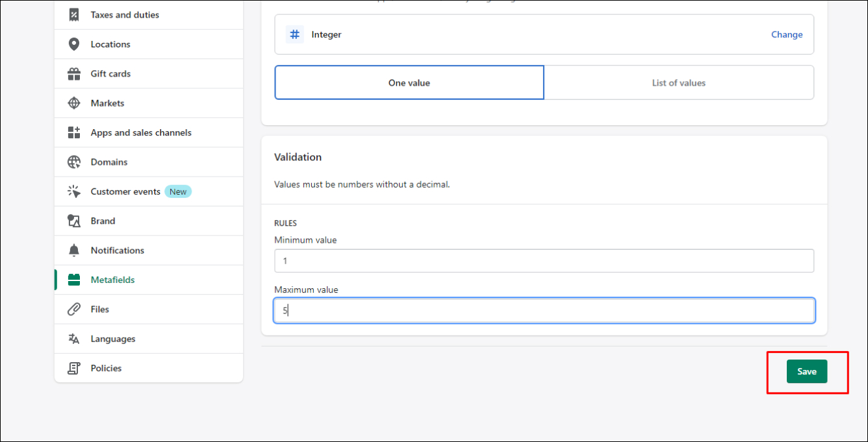Open Taxes and duties settings
The image size is (868, 442).
pyautogui.click(x=149, y=14)
